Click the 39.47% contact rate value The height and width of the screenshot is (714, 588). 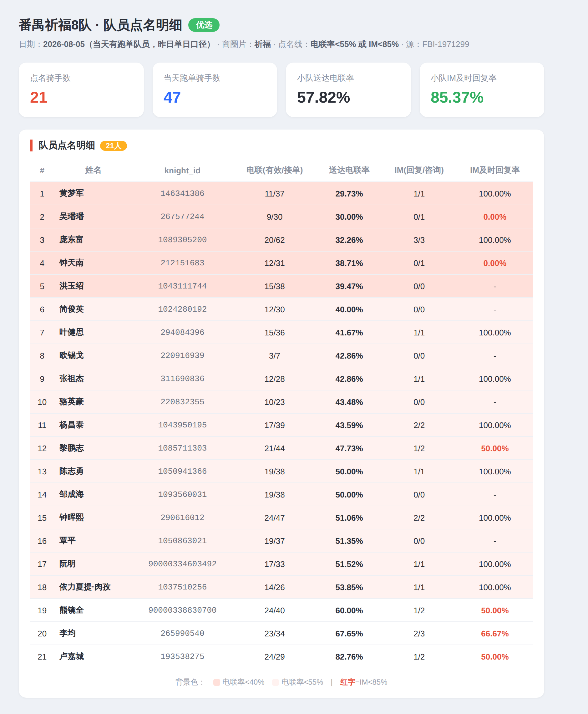[x=349, y=286]
